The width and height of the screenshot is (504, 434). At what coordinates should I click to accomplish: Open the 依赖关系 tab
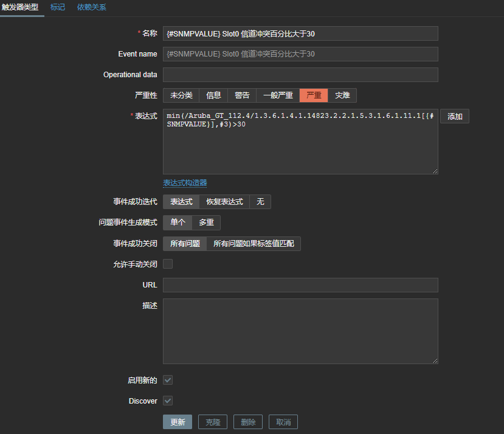click(91, 7)
